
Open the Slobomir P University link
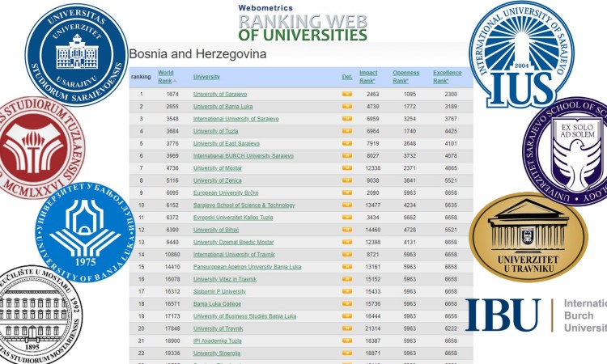point(219,292)
